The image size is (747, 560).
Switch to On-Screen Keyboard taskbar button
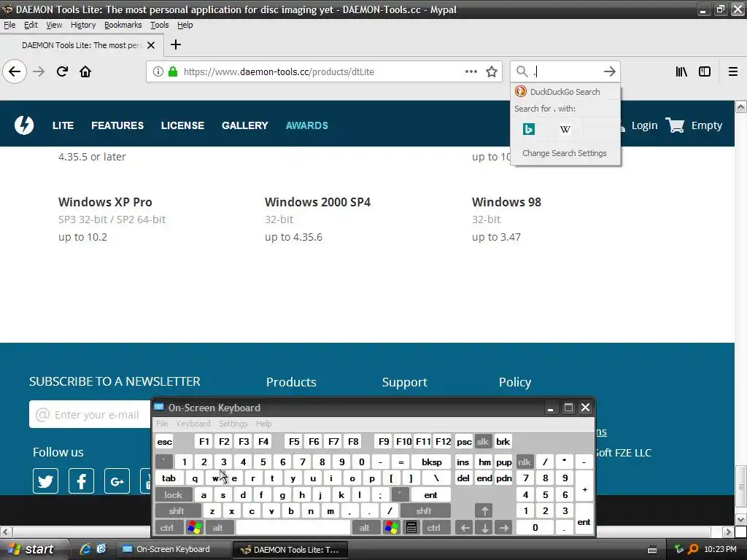point(174,549)
